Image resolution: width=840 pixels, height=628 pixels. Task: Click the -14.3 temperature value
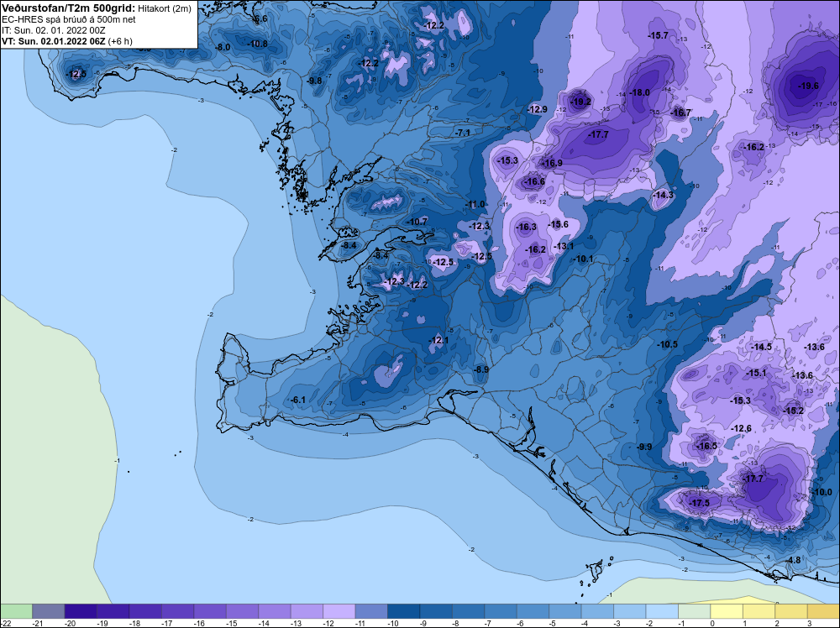pyautogui.click(x=664, y=195)
